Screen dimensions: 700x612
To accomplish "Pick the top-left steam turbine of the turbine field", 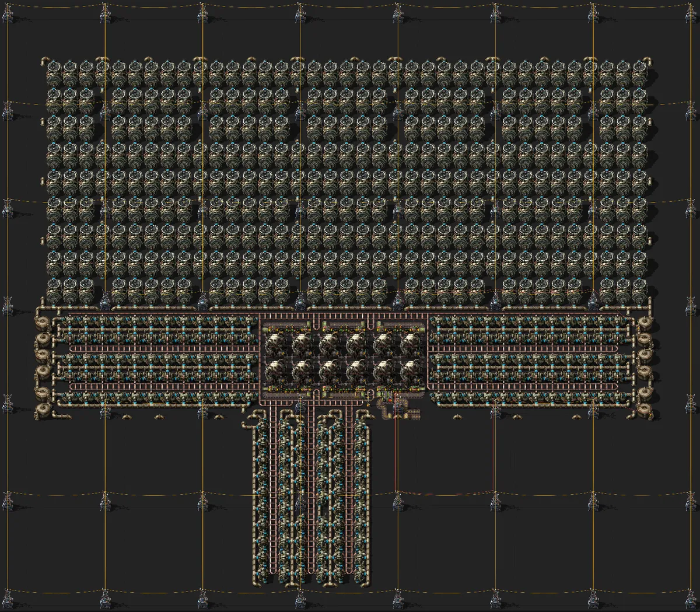I will (54, 74).
